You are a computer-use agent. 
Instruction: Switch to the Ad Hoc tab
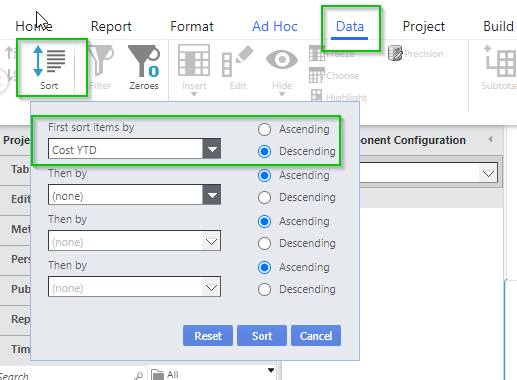pos(275,26)
